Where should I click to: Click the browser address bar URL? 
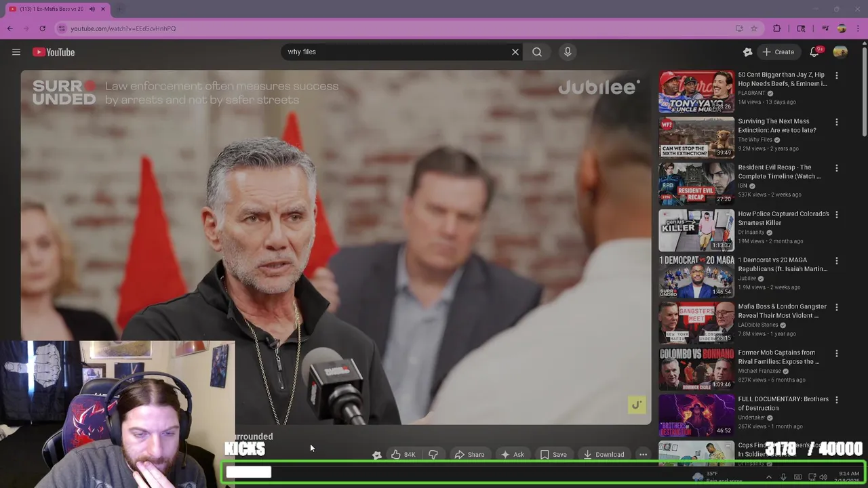pos(123,28)
